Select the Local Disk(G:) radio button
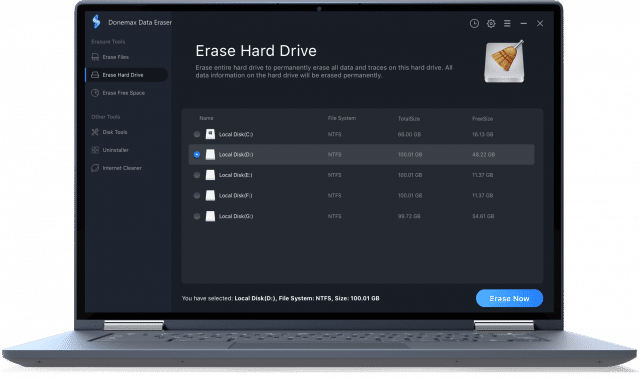The height and width of the screenshot is (379, 640). (197, 216)
